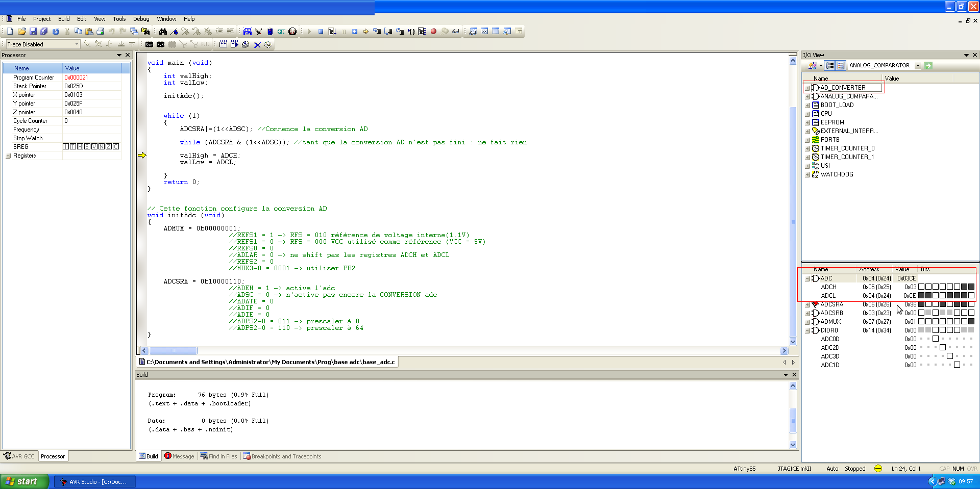Expand the Registers tree node

point(8,156)
